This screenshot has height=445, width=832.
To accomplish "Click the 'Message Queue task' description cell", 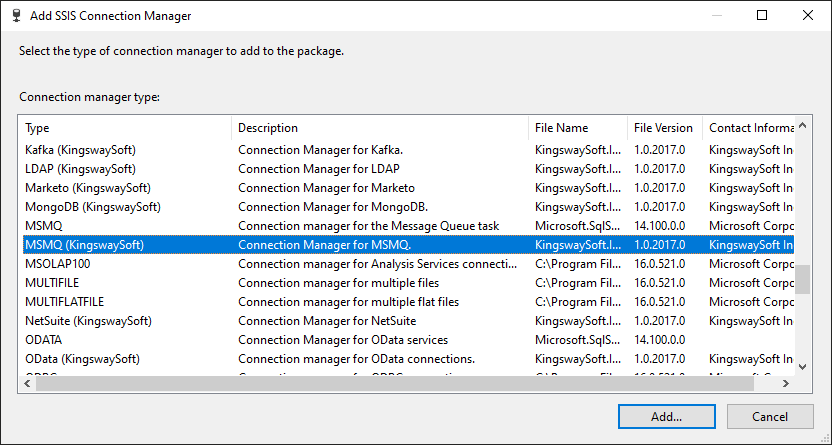I will (369, 226).
